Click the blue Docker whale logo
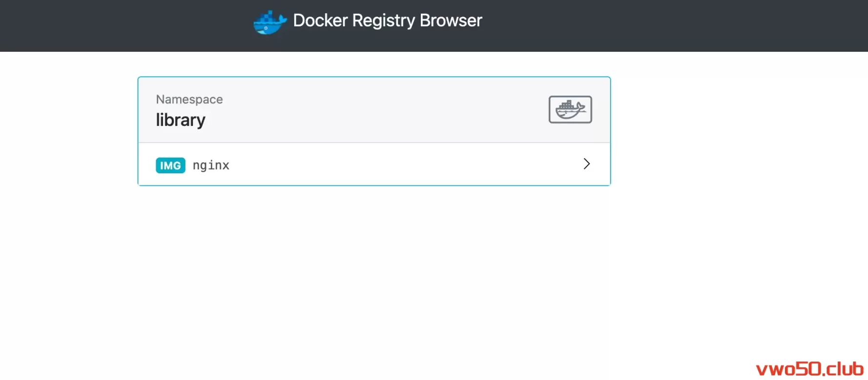This screenshot has width=868, height=380. pos(269,22)
